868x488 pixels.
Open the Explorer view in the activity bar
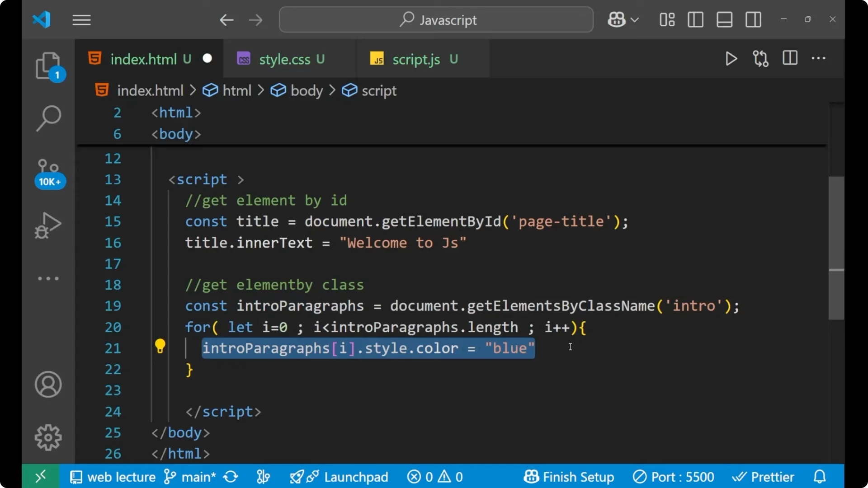48,66
